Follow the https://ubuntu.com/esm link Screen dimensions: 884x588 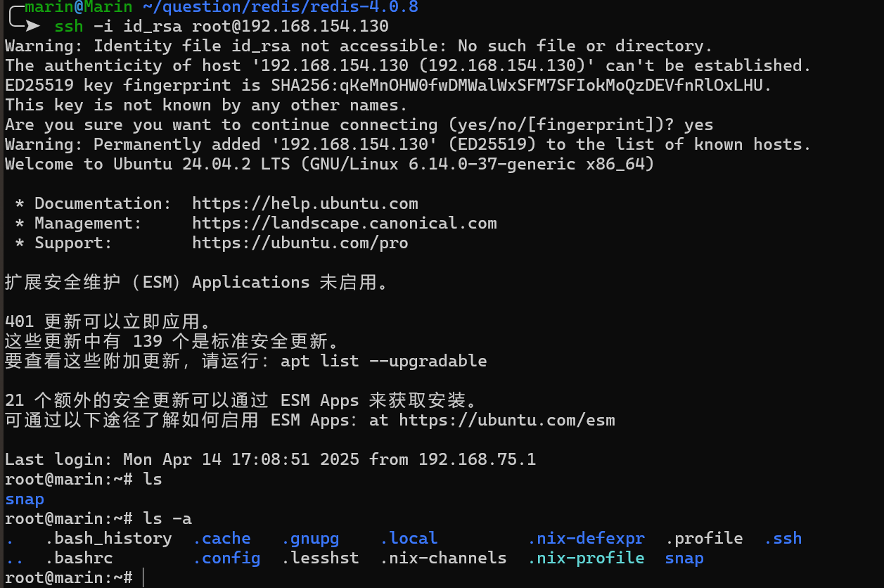[506, 421]
